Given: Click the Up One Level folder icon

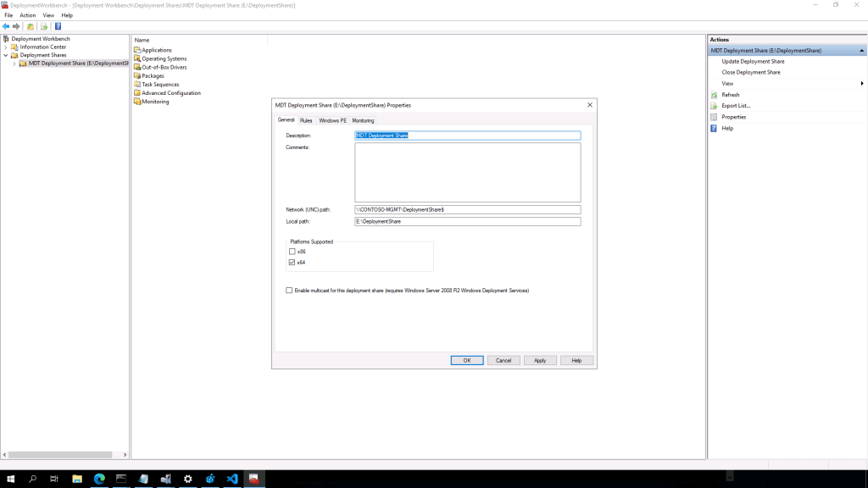Looking at the screenshot, I should pos(31,26).
